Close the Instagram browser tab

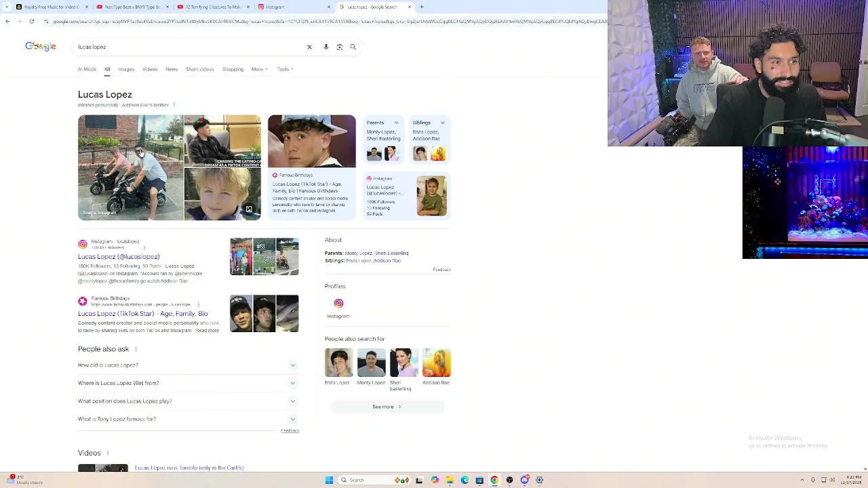pos(330,7)
